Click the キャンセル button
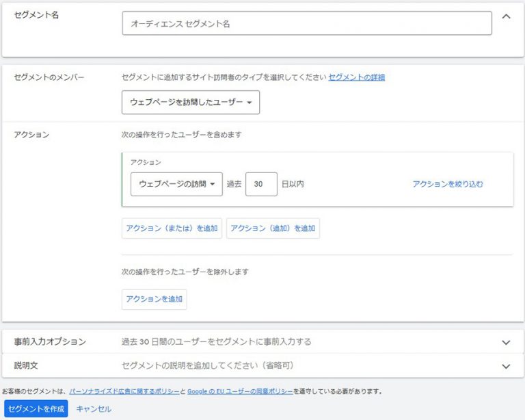 pyautogui.click(x=94, y=408)
